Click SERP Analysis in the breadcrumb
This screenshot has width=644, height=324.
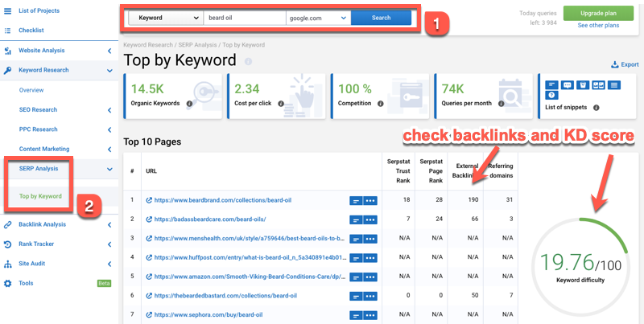tap(197, 45)
